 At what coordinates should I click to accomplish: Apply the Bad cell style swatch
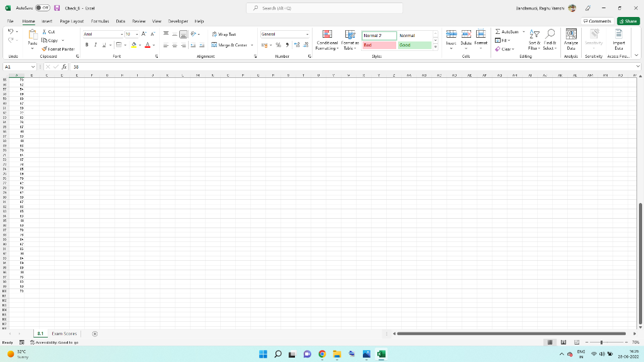[377, 45]
